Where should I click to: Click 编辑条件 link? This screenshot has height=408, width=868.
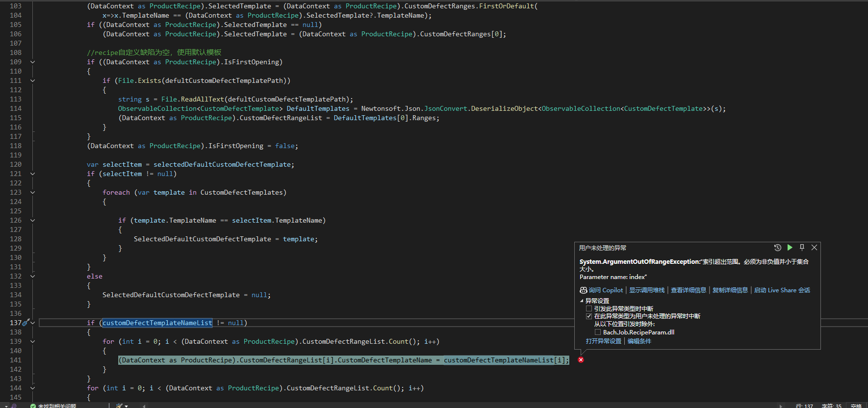coord(639,341)
